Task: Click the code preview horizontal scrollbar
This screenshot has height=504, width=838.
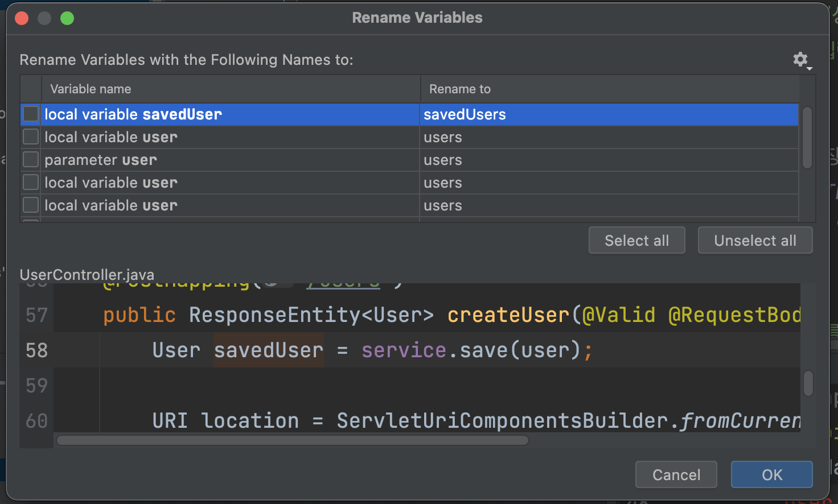Action: click(293, 440)
